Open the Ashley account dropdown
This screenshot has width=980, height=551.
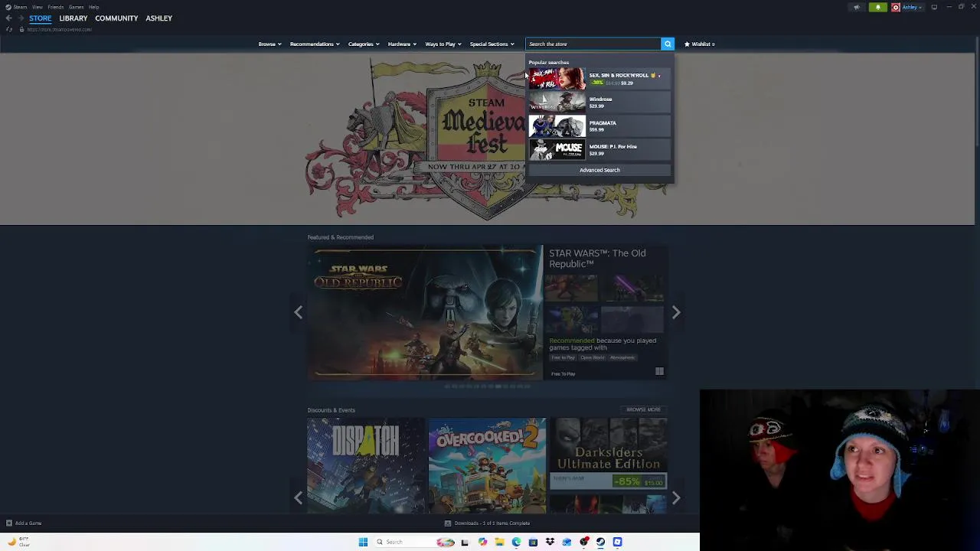point(912,7)
